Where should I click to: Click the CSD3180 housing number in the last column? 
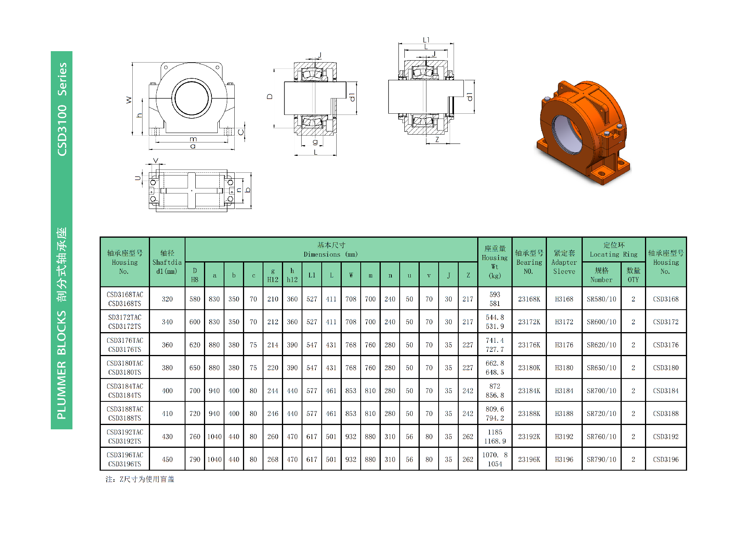[x=666, y=368]
